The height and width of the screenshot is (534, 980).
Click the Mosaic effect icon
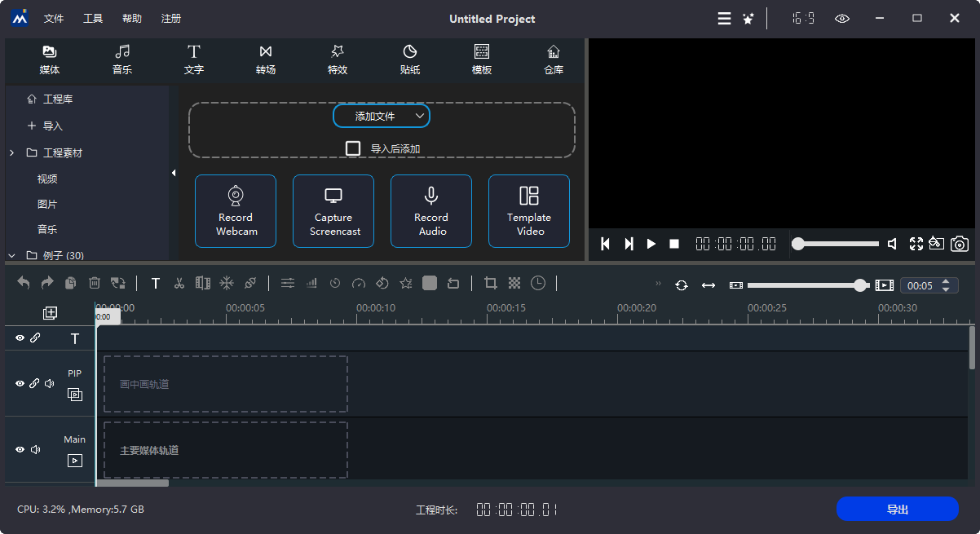pos(514,283)
